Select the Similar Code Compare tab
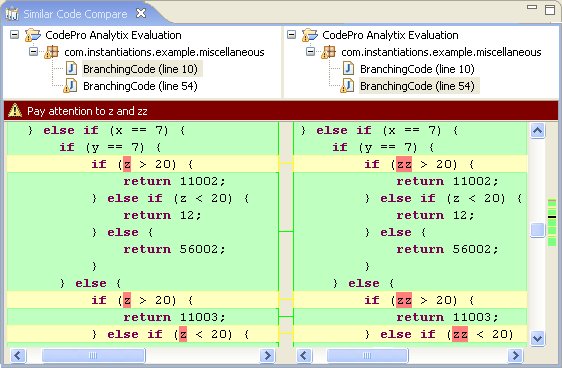Screen dimensions: 562x368 (x=75, y=14)
